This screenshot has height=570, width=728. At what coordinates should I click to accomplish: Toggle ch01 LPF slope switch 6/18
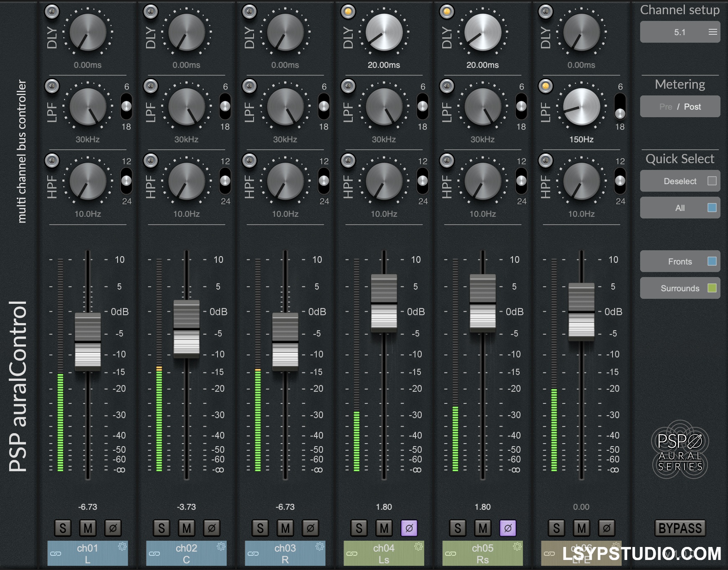126,107
